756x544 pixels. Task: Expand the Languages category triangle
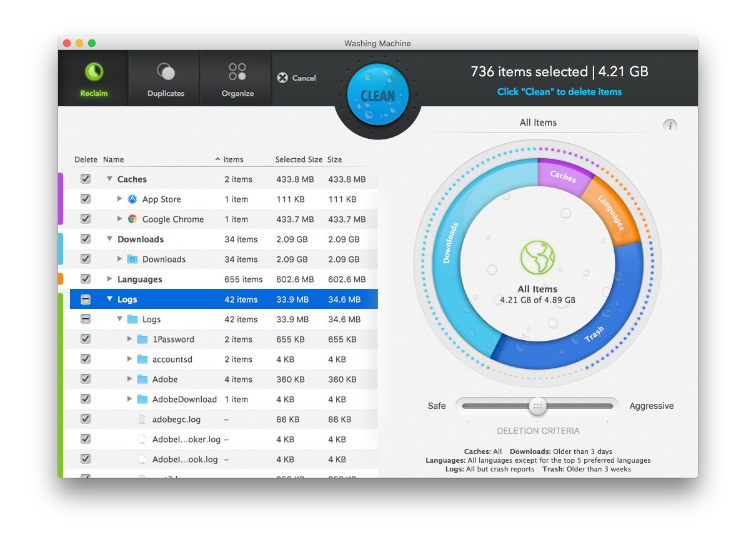click(x=110, y=280)
